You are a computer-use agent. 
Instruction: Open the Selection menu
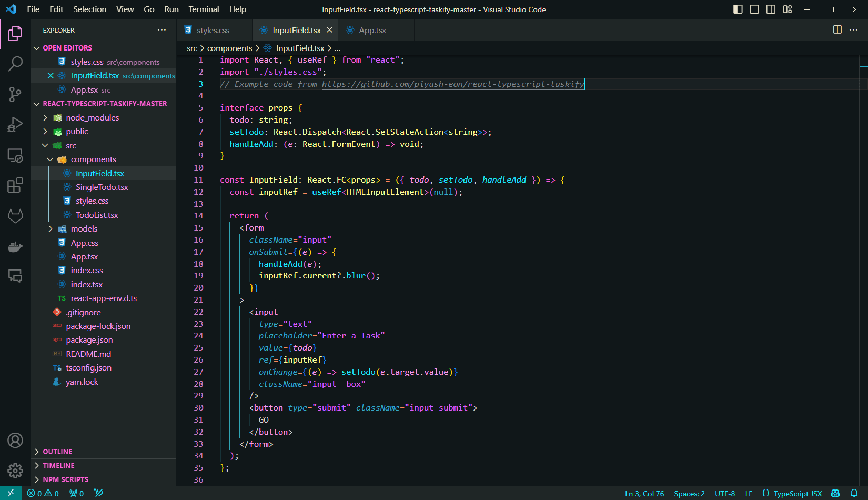point(89,9)
